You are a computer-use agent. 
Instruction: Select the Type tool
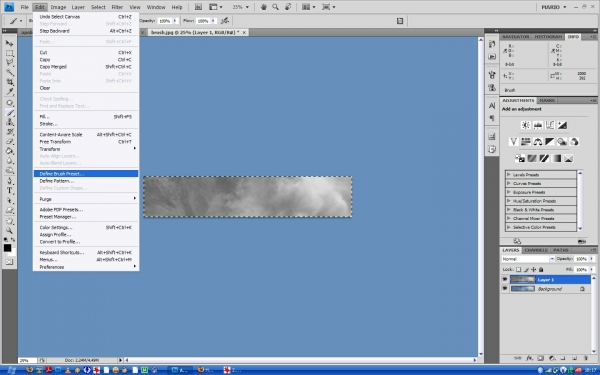click(x=9, y=191)
